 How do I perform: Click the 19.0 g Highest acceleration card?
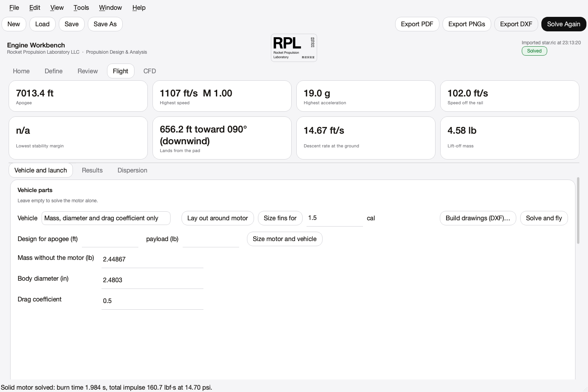click(366, 96)
